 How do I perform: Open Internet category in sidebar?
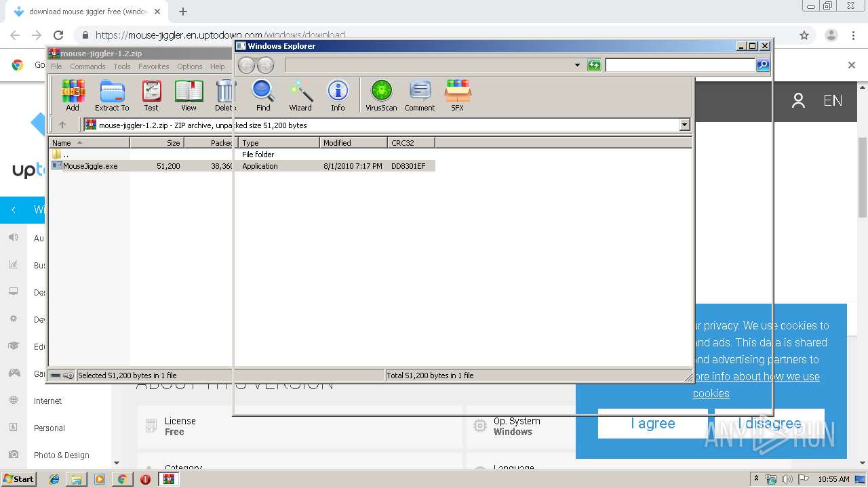tap(47, 401)
